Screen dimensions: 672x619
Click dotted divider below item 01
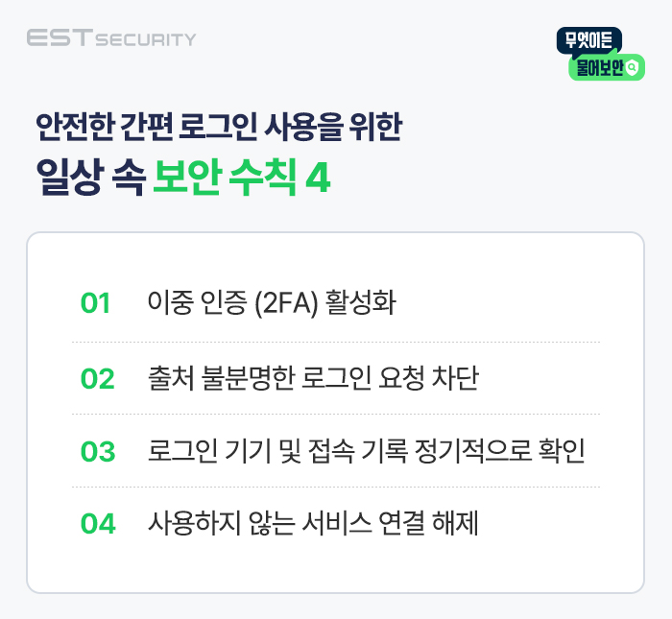(x=336, y=343)
